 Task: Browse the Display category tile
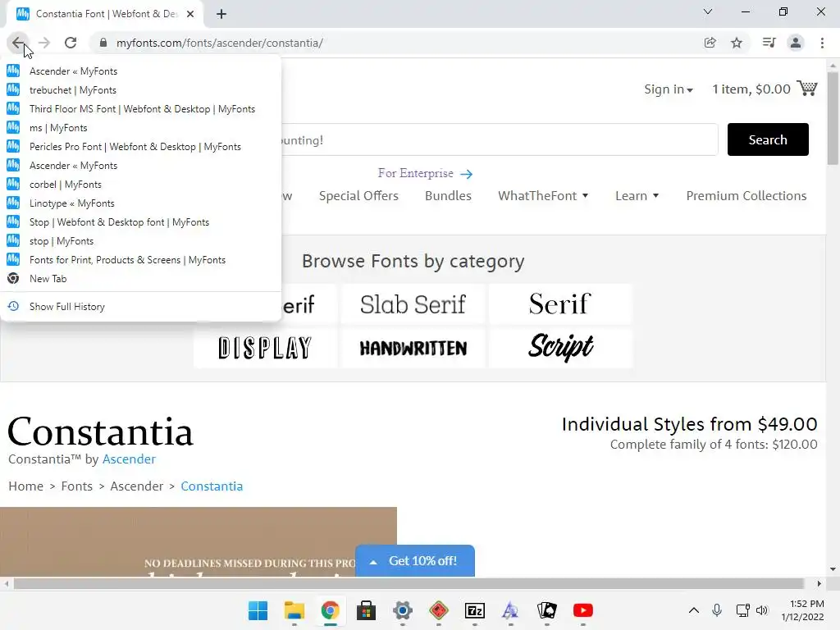click(x=265, y=348)
